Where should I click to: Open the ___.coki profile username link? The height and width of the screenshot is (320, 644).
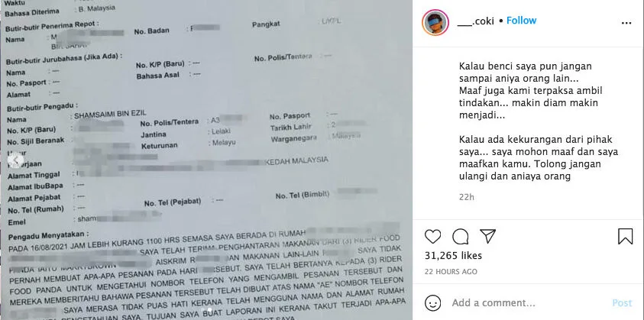coord(476,22)
